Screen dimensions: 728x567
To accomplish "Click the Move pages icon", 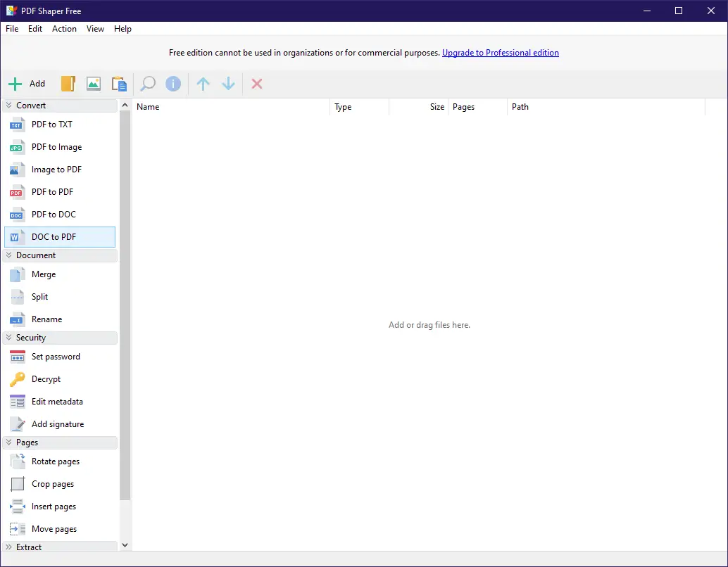I will pyautogui.click(x=17, y=529).
